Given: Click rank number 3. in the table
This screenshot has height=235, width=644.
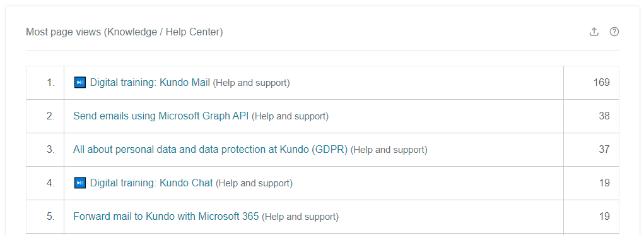Looking at the screenshot, I should click(50, 149).
